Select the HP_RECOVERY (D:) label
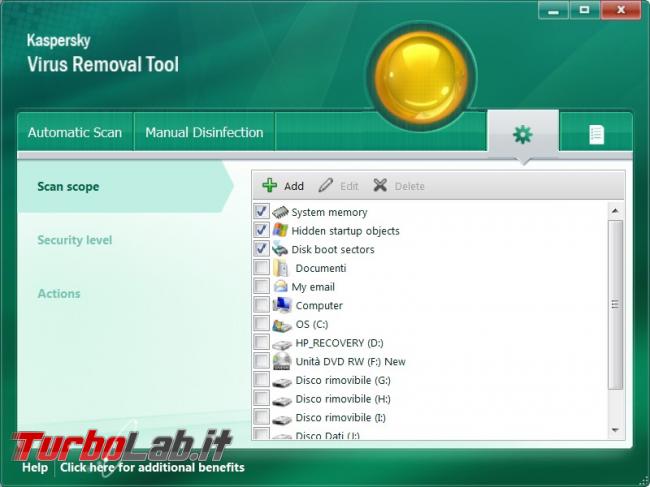Screen dimensions: 650x487 (339, 343)
